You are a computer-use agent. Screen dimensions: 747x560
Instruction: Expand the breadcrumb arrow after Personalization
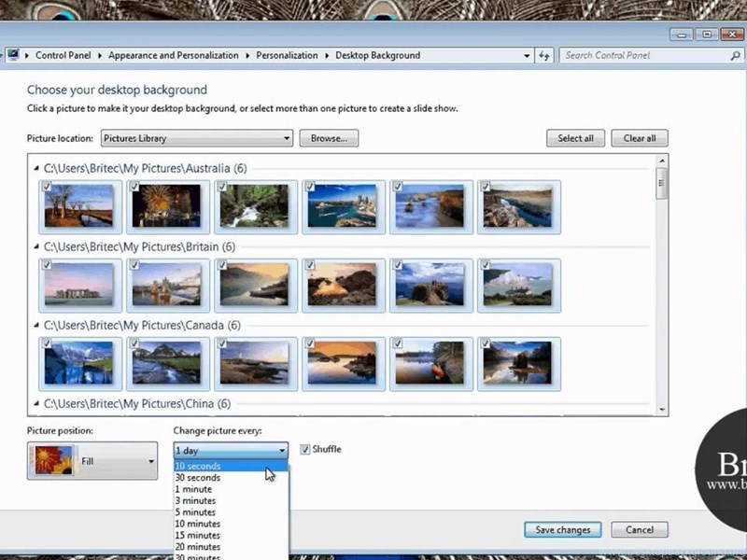coord(327,56)
